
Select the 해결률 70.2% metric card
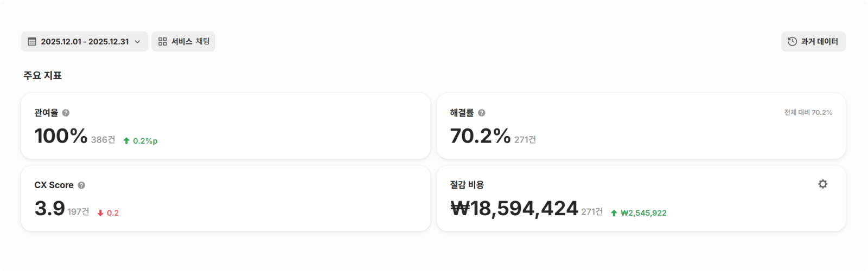[641, 126]
